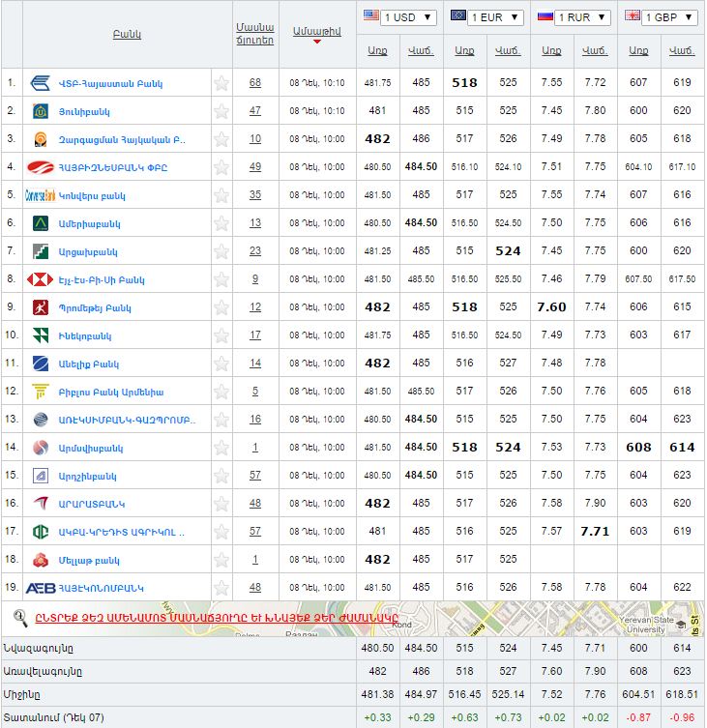Click the ACBA-Credit Agricole logo icon
The width and height of the screenshot is (707, 728).
click(x=41, y=532)
